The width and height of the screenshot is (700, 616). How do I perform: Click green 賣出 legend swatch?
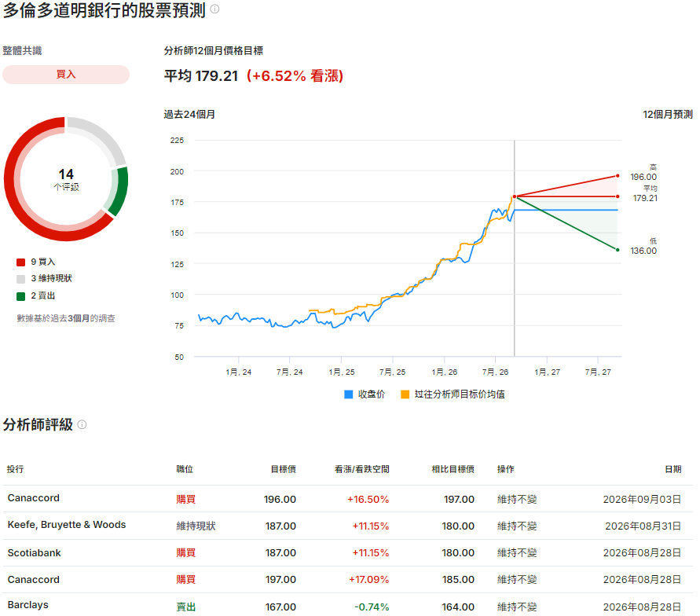[20, 296]
